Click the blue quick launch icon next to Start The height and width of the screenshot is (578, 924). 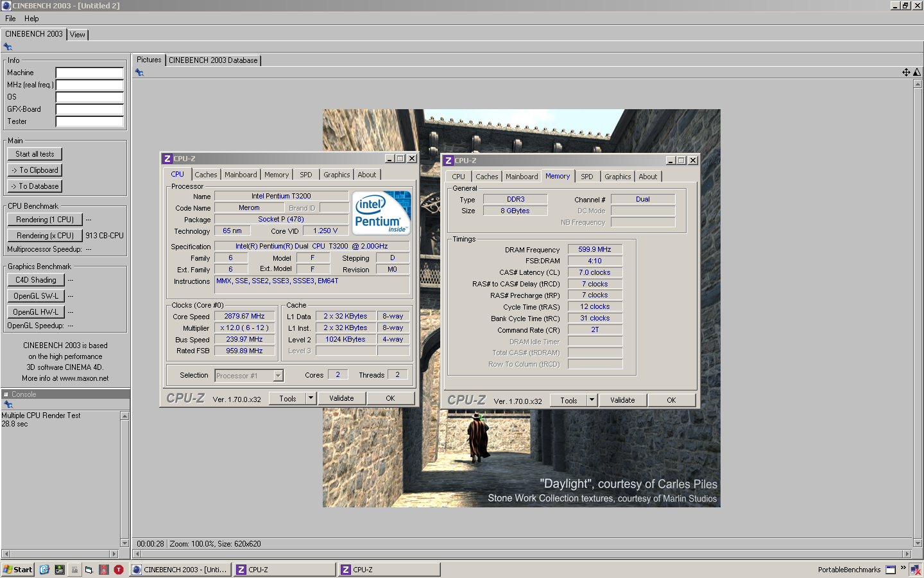(x=44, y=570)
